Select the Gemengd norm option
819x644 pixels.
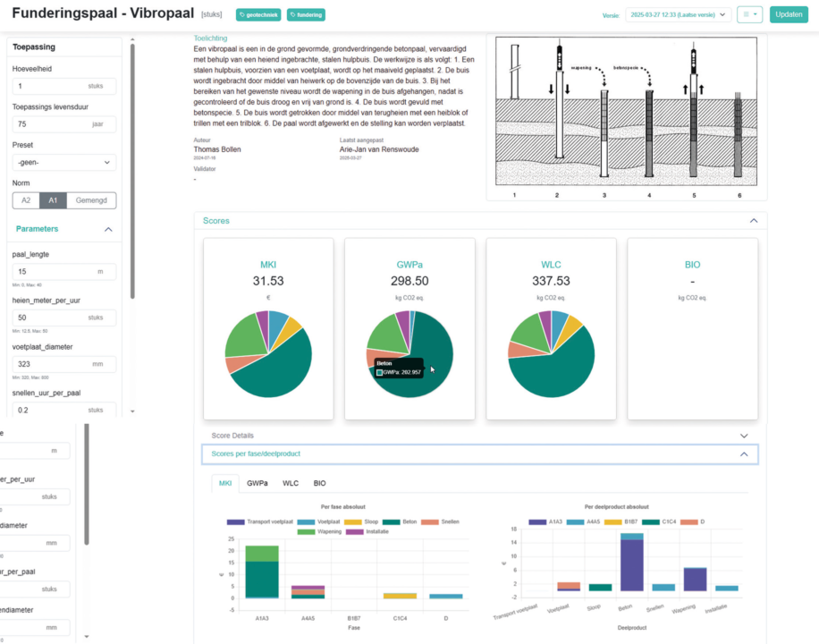point(91,200)
